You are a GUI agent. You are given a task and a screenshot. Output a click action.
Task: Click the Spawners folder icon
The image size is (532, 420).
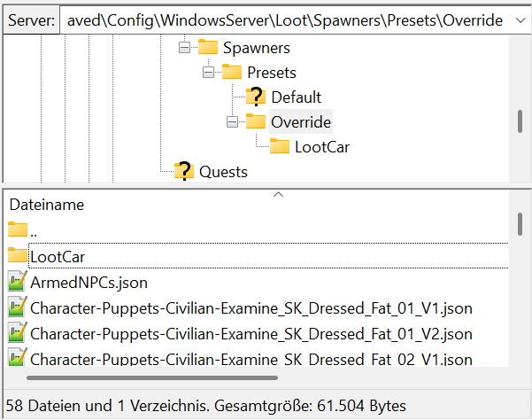tap(208, 48)
